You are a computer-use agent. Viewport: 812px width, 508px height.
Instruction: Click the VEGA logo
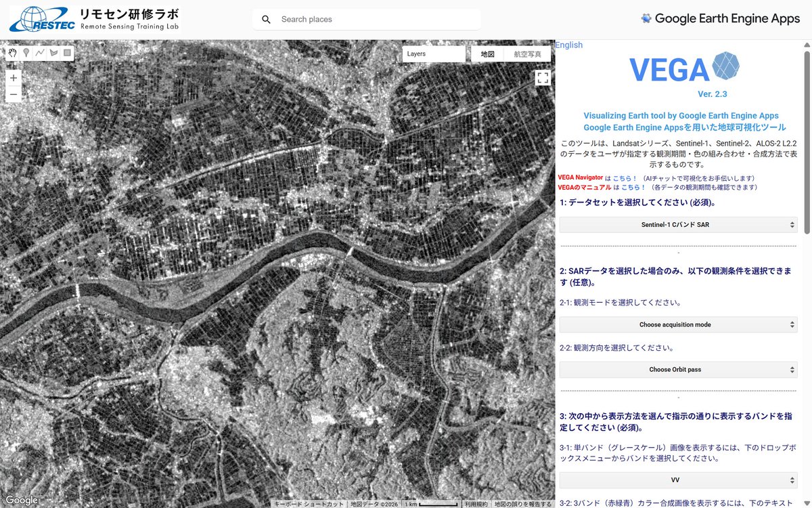click(684, 67)
